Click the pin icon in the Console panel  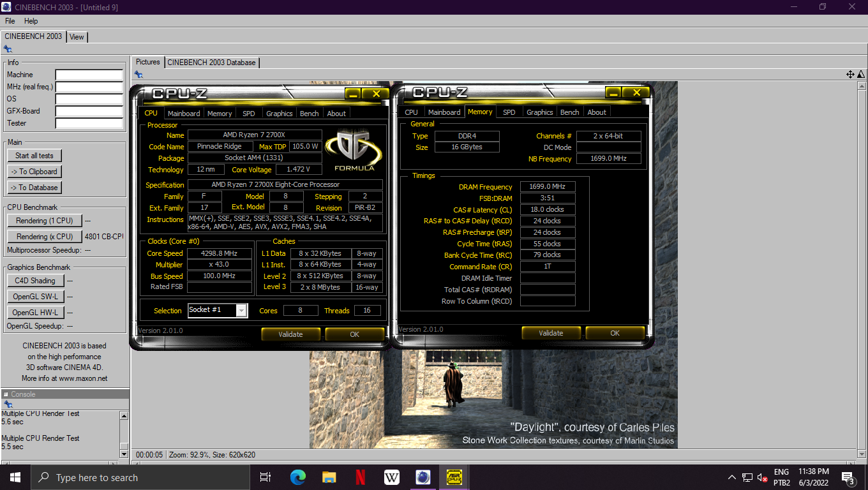coord(8,405)
